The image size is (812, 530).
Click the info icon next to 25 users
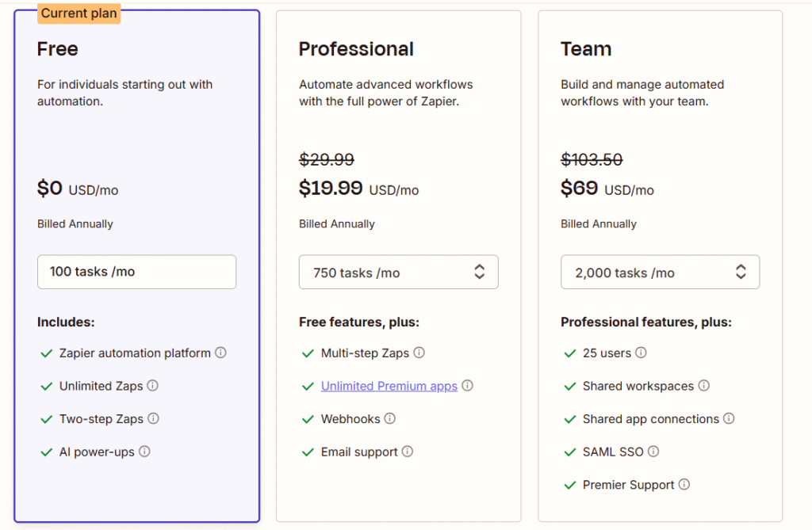pos(641,353)
